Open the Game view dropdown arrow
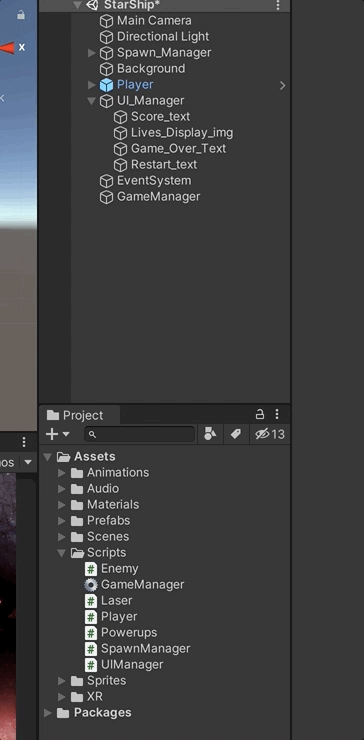 click(28, 462)
